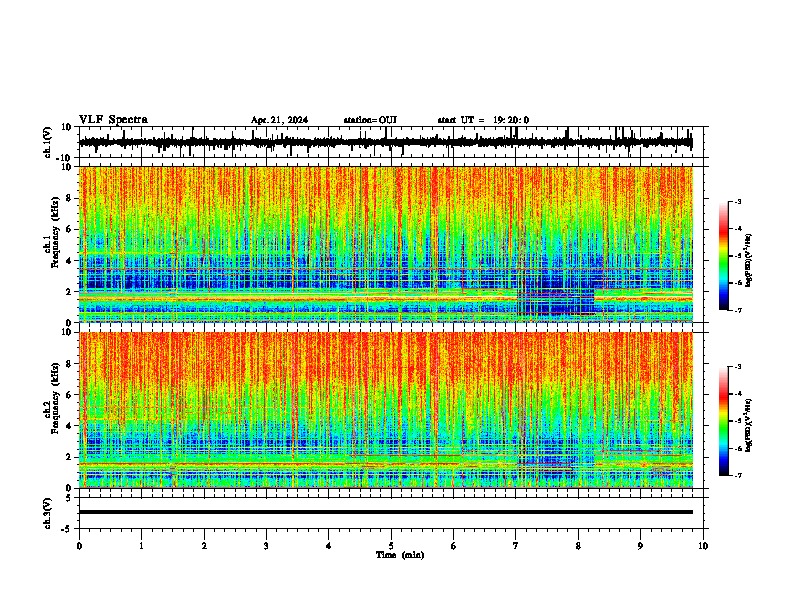This screenshot has height=612, width=792.
Task: Click the time axis tick label '4'
Action: click(329, 546)
